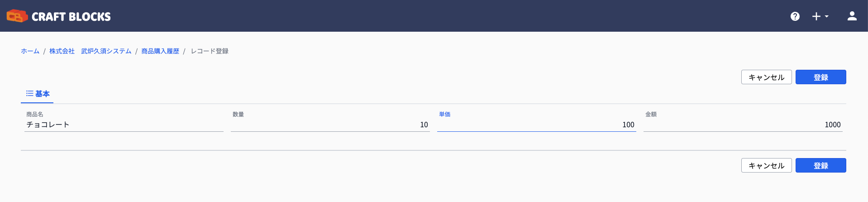Click the Craft Blocks orange logo icon

click(17, 16)
